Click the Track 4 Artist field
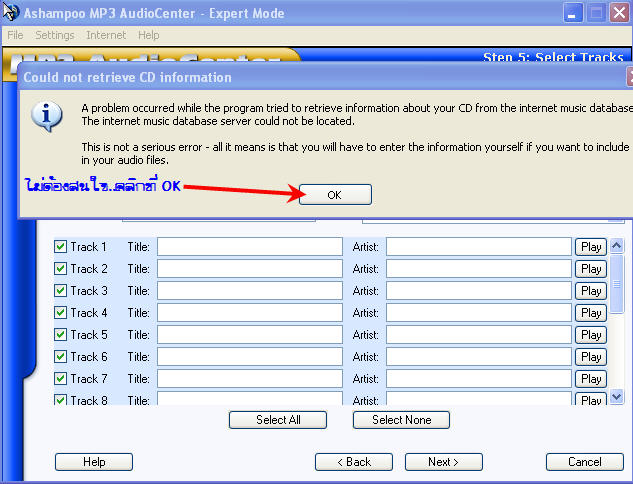 pyautogui.click(x=479, y=312)
